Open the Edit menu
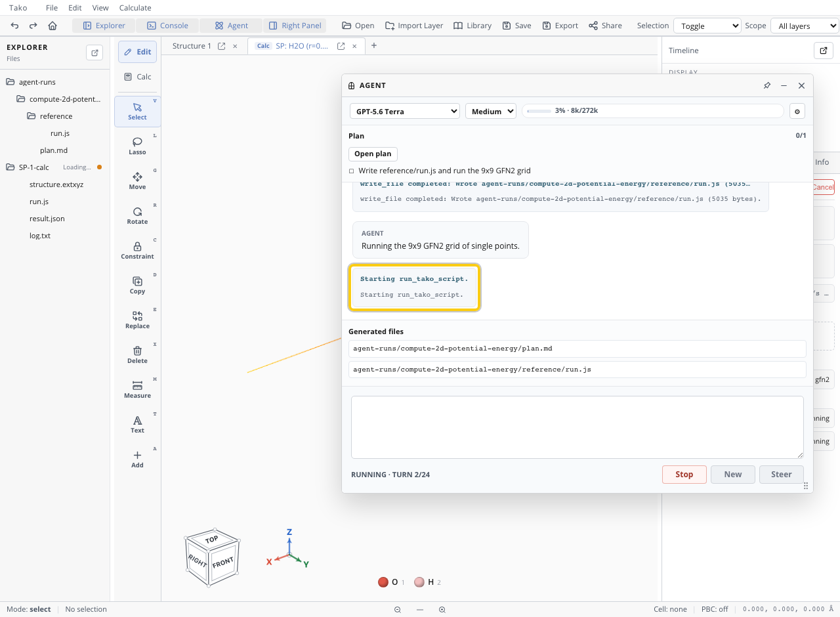840x617 pixels. [x=75, y=8]
